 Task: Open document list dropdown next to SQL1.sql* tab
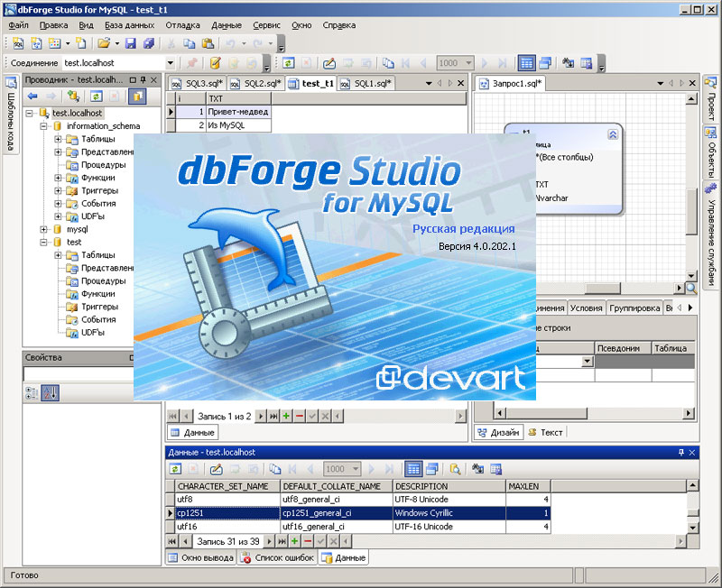[429, 83]
